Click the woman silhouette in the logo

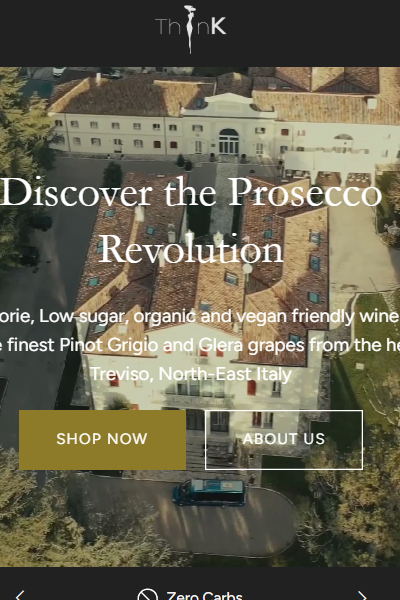click(190, 29)
